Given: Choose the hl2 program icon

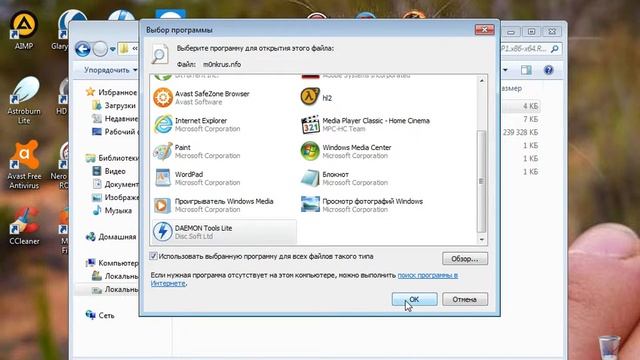Looking at the screenshot, I should point(310,98).
